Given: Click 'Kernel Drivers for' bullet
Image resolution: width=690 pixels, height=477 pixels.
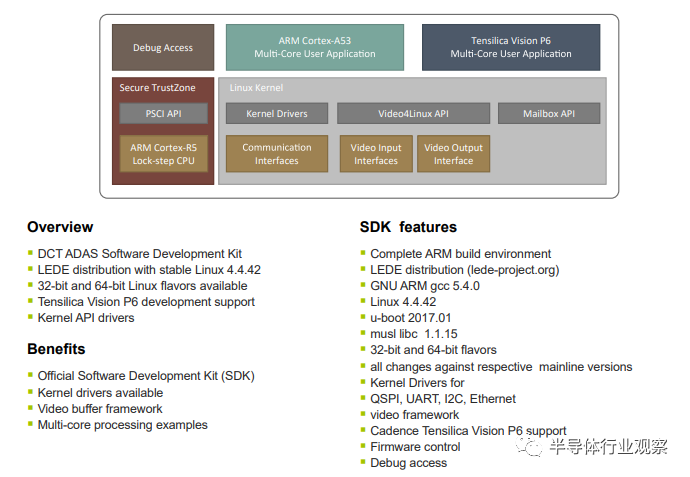Looking at the screenshot, I should pos(417,383).
